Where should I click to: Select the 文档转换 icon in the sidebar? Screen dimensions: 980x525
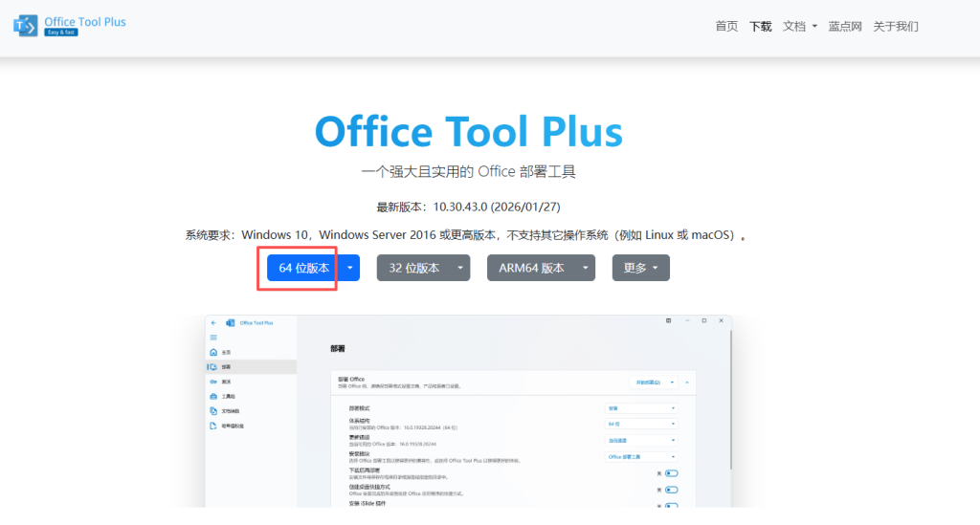coord(213,410)
